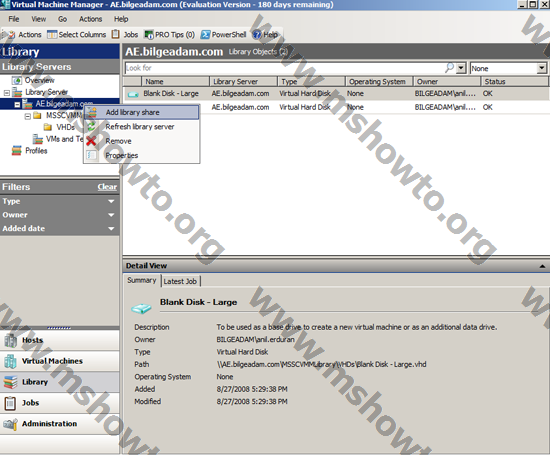Switch to Virtual Machines navigation pane
This screenshot has height=455, width=550.
pyautogui.click(x=60, y=361)
